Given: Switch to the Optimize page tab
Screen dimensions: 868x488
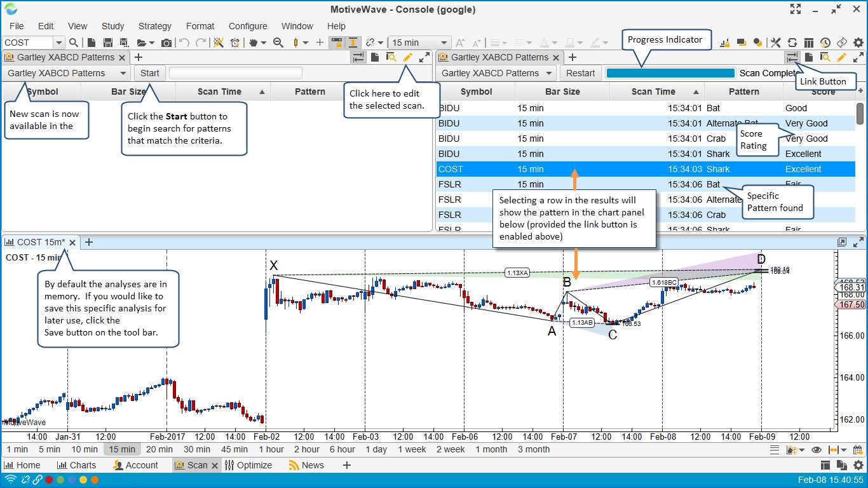Looking at the screenshot, I should (x=248, y=465).
